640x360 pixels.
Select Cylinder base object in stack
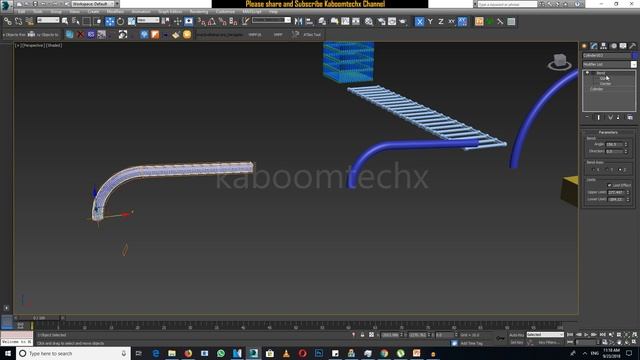[x=596, y=89]
